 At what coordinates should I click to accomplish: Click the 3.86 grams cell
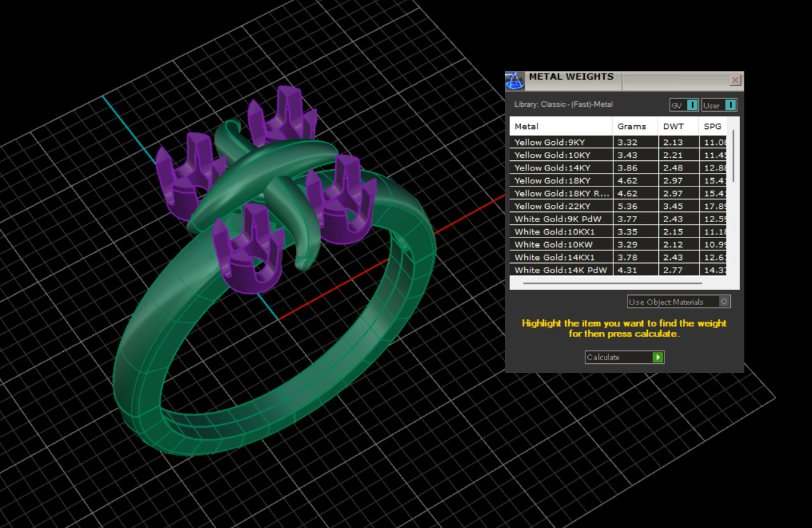coord(635,168)
